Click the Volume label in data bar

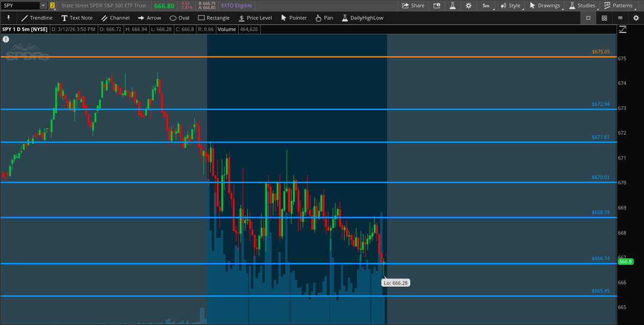click(226, 29)
